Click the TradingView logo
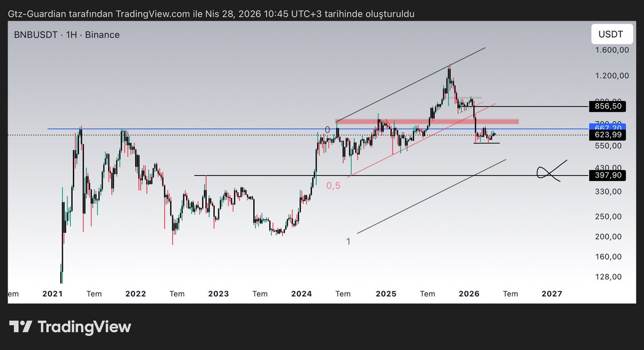The width and height of the screenshot is (644, 350). click(x=70, y=326)
